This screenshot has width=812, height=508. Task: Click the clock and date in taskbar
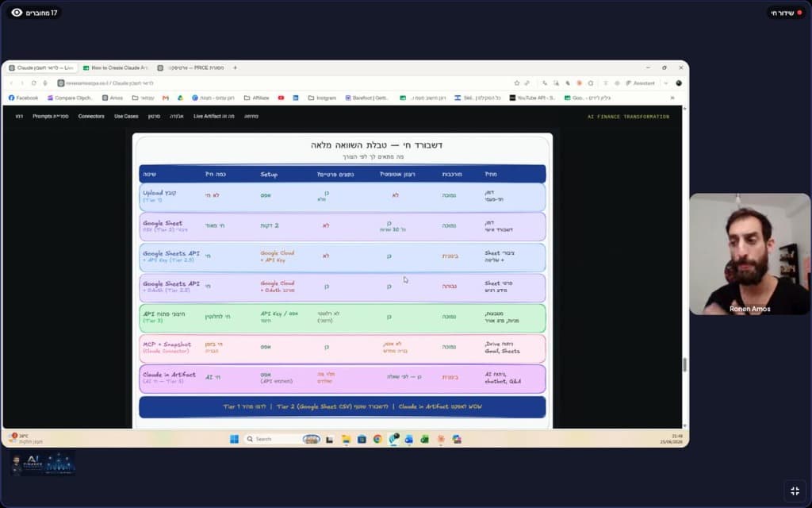(x=671, y=439)
